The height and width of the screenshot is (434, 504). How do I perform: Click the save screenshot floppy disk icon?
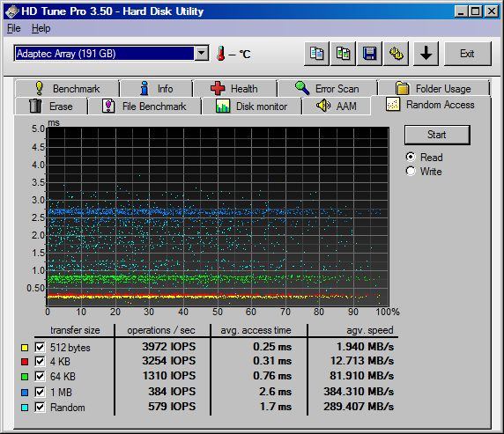[x=370, y=54]
